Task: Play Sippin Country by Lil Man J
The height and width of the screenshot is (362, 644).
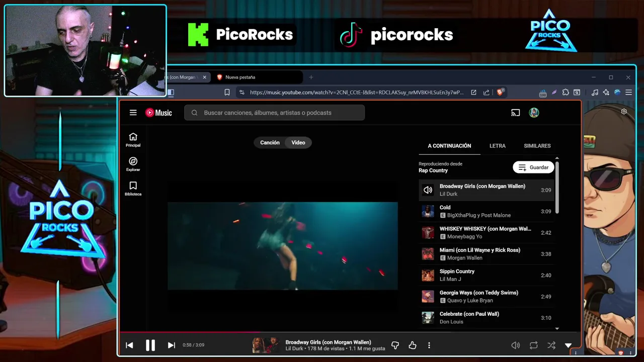Action: [486, 275]
